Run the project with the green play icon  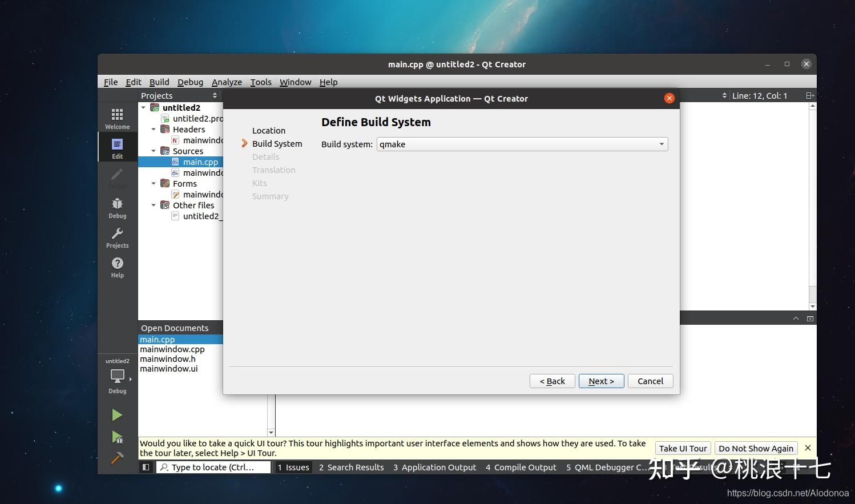[x=117, y=414]
